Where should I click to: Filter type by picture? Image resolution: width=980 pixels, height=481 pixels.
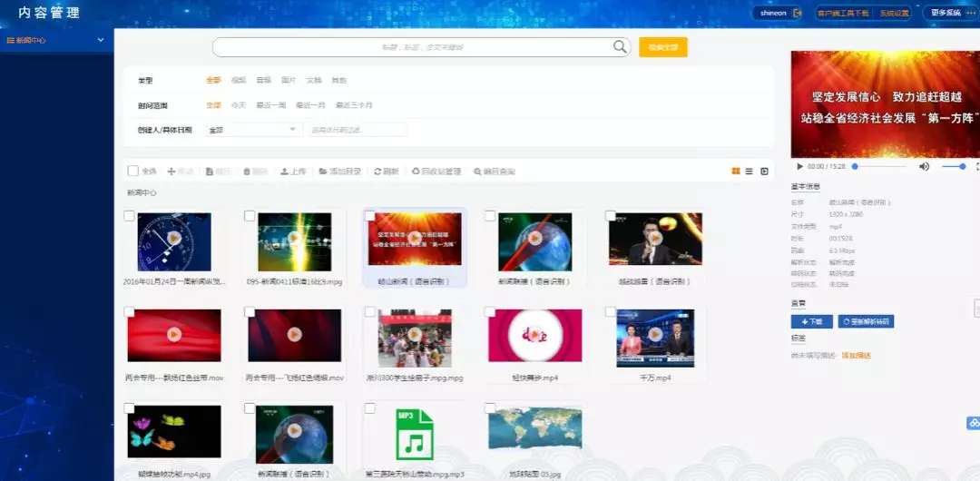[289, 80]
